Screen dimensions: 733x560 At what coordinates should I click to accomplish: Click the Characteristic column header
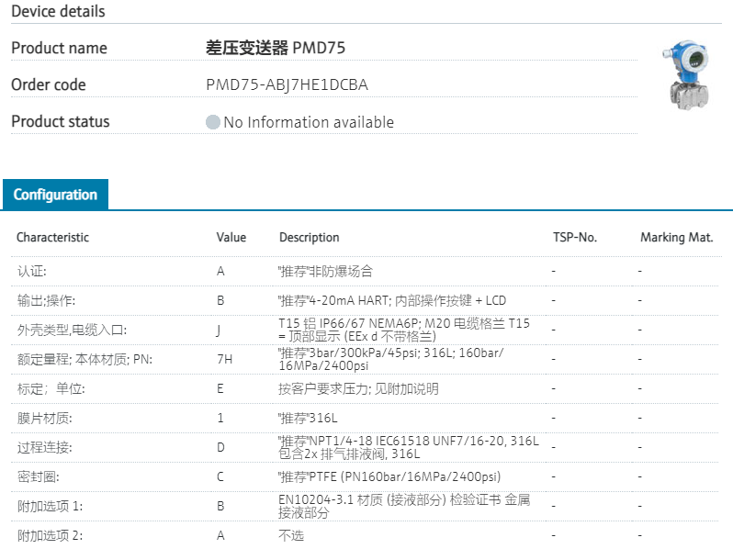coord(52,237)
